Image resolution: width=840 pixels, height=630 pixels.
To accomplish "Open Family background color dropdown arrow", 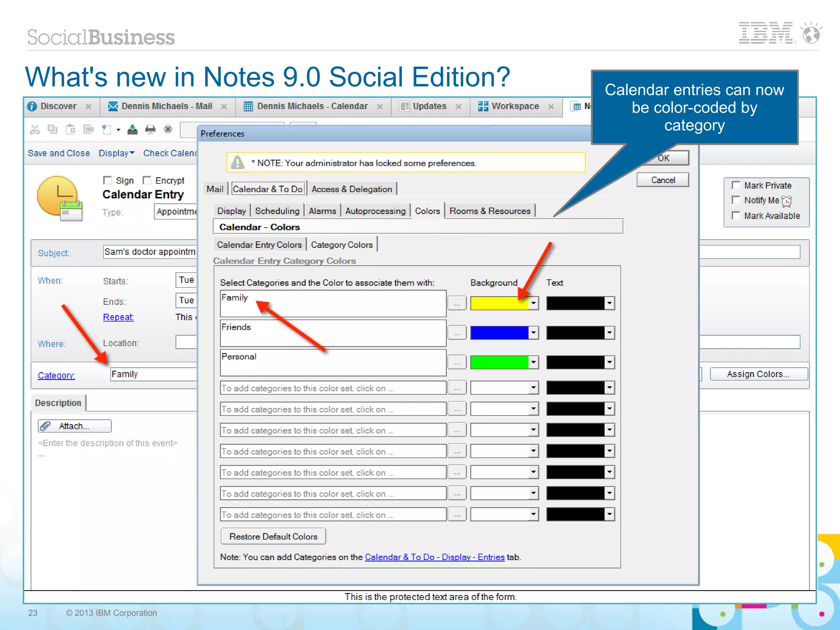I will pos(534,303).
